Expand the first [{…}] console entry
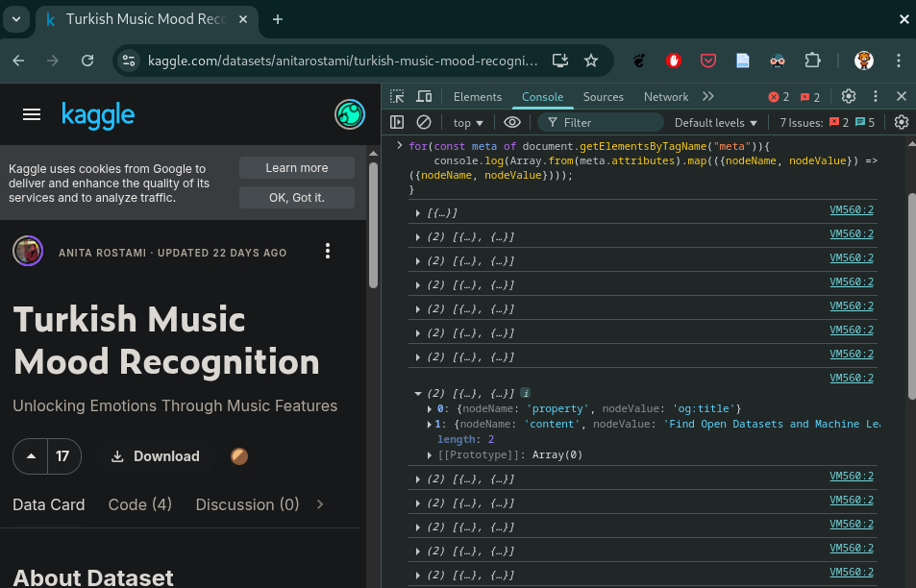Image resolution: width=916 pixels, height=588 pixels. coord(418,213)
